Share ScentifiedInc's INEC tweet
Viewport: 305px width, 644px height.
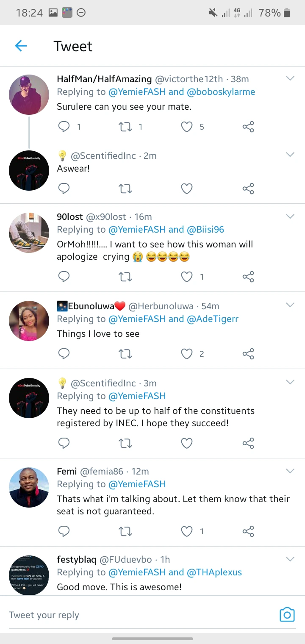click(x=248, y=443)
